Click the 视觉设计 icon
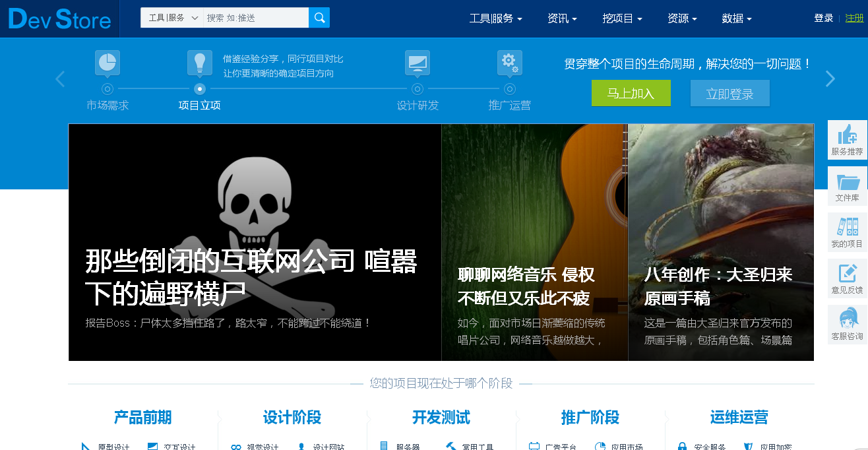868x450 pixels. click(236, 447)
